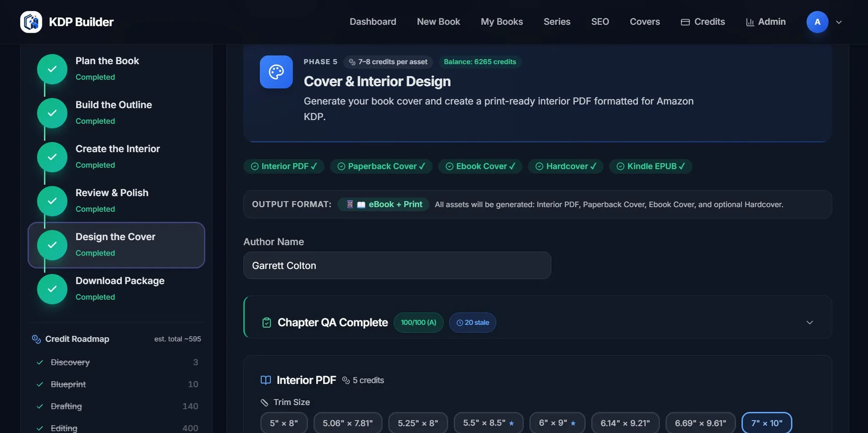Click the Balance: 6265 credits badge

pyautogui.click(x=480, y=62)
